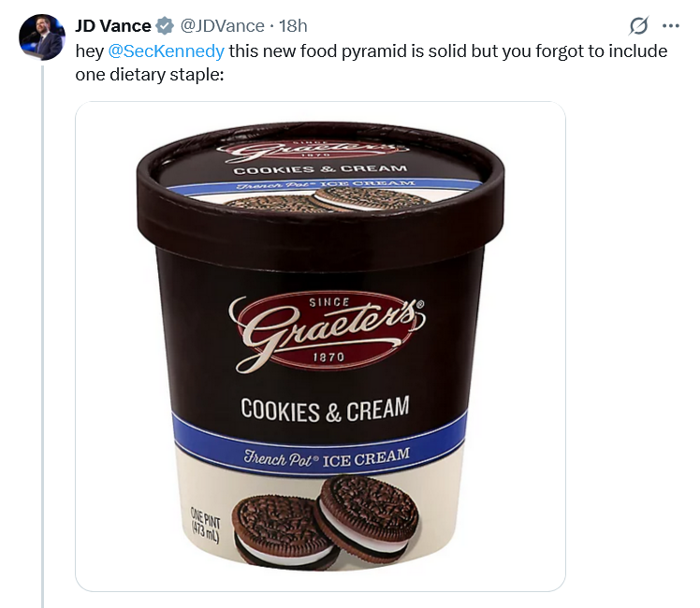Open the post via the 18h timestamp
Image resolution: width=700 pixels, height=608 pixels.
[x=293, y=26]
